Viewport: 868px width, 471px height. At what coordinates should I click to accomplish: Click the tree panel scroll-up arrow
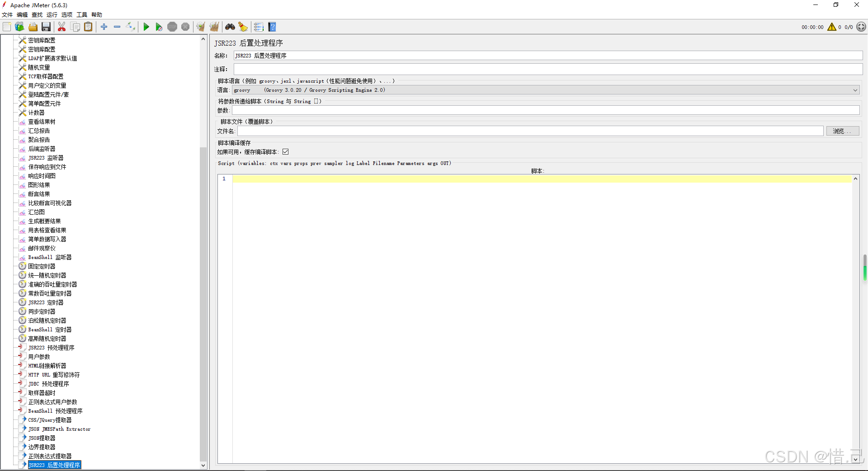click(203, 39)
